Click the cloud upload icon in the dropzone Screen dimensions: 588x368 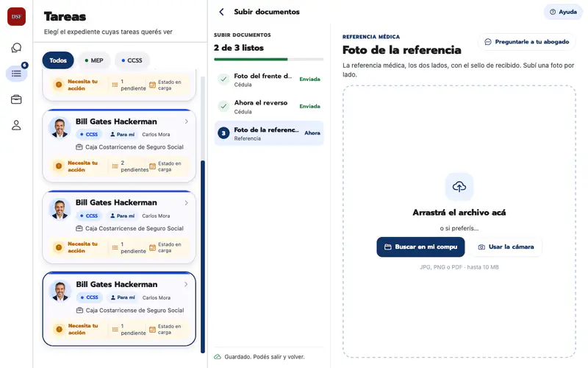click(x=459, y=187)
